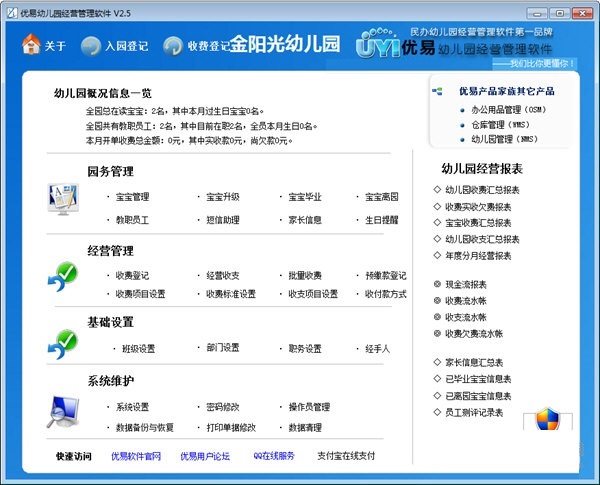Open the 收费流水帐 report

(x=466, y=301)
